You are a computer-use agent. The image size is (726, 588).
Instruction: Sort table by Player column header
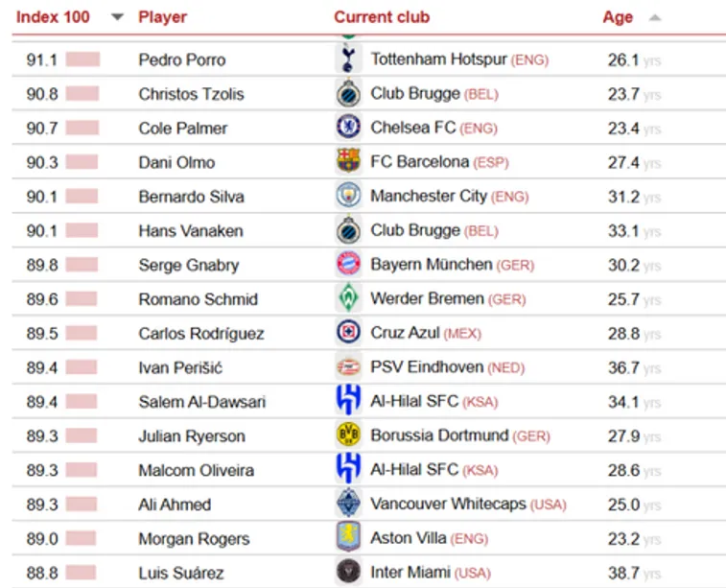162,17
